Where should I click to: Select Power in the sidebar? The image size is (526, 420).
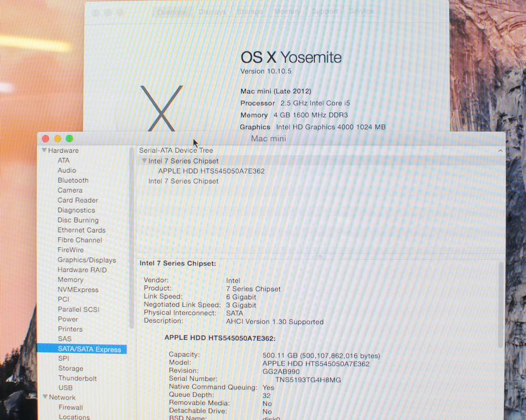68,319
